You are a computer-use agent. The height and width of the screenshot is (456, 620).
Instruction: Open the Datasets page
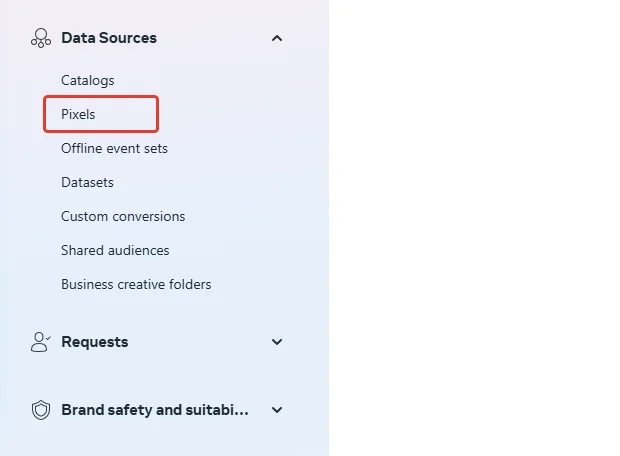pyautogui.click(x=87, y=182)
